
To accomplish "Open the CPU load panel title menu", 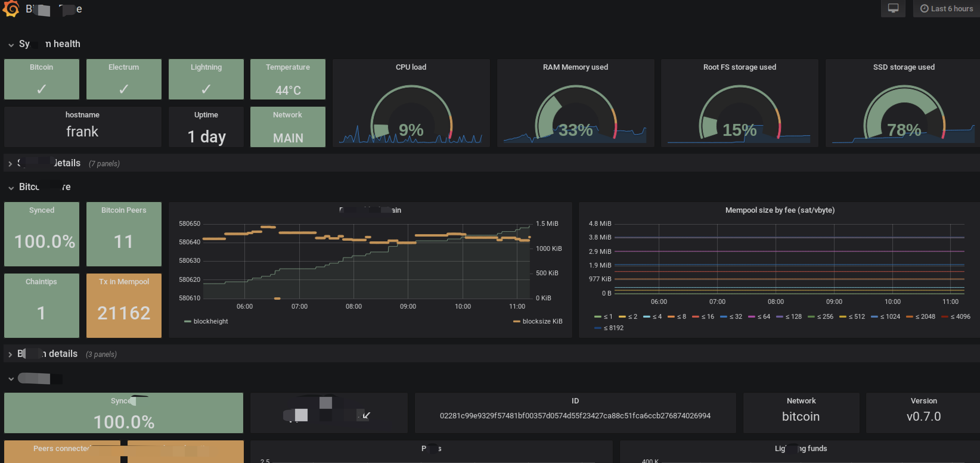I will 411,67.
